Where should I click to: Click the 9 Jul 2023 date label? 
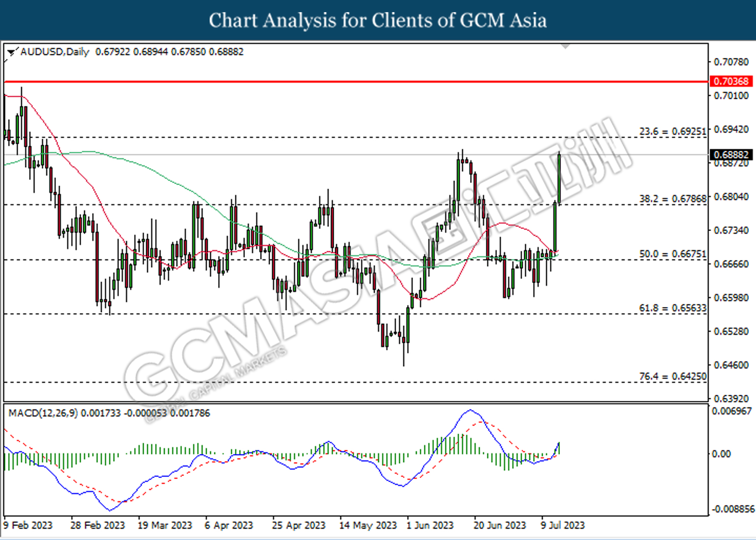click(562, 525)
